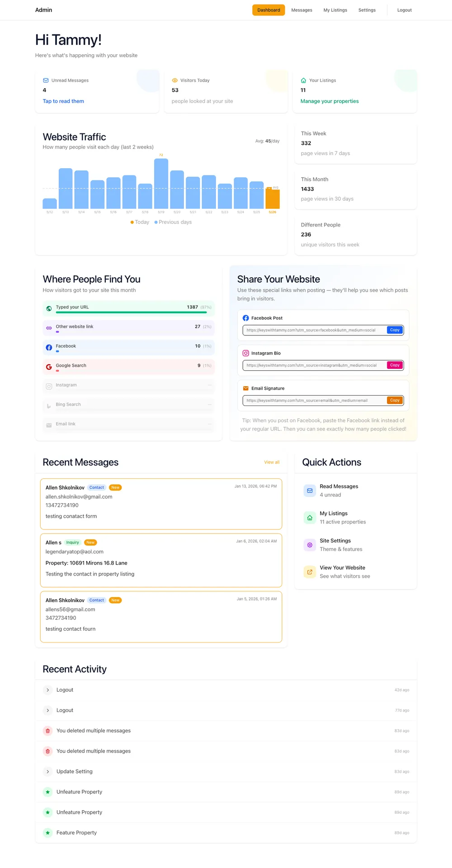Click the Instagram icon in the traffic sources list

tap(49, 387)
